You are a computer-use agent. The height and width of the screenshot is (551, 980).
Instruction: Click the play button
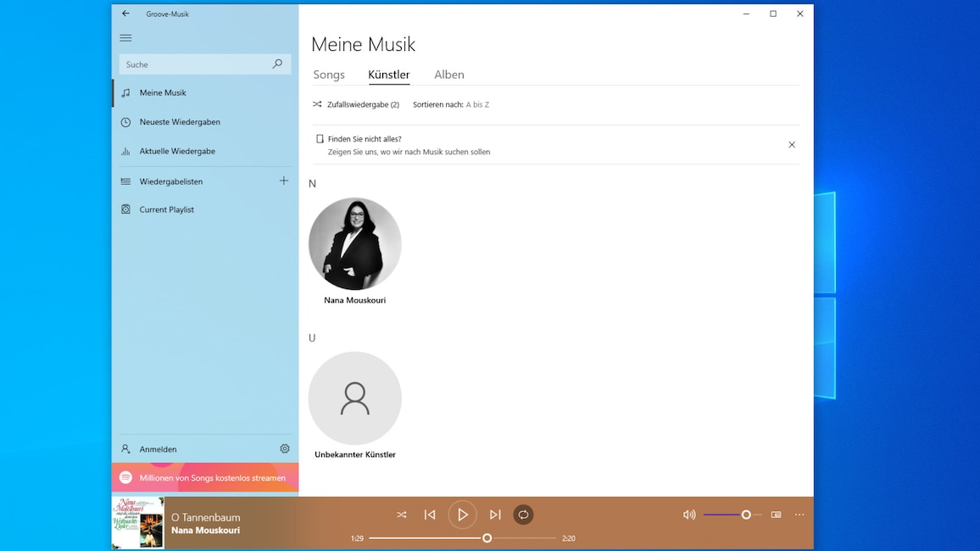[x=463, y=515]
